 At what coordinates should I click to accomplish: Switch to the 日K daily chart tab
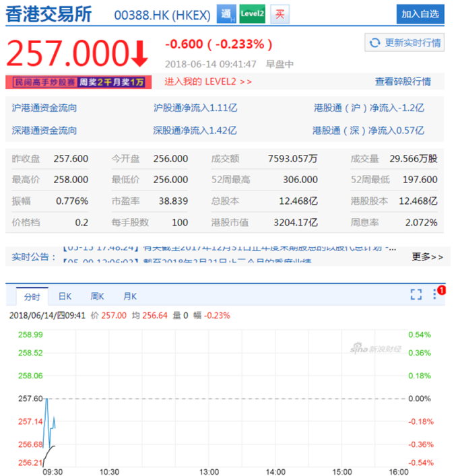[65, 296]
